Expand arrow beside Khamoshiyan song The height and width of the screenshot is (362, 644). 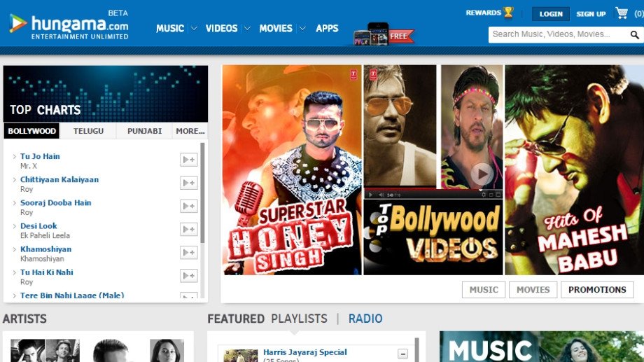[x=15, y=249]
